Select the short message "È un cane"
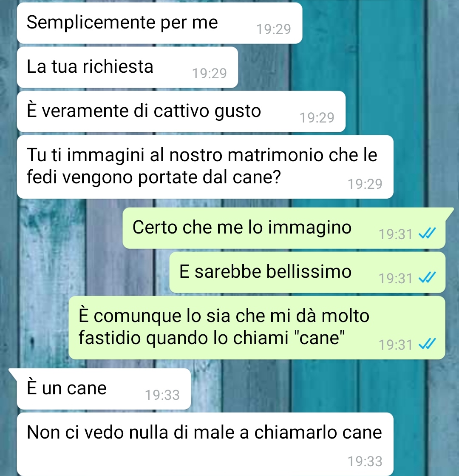Image resolution: width=459 pixels, height=476 pixels. [104, 389]
